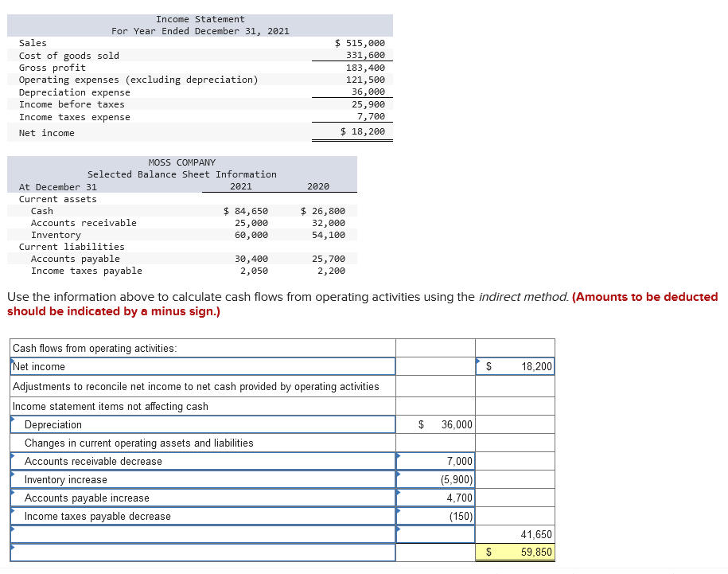
Task: Open the last blank dropdown row label
Action: pyautogui.click(x=203, y=553)
